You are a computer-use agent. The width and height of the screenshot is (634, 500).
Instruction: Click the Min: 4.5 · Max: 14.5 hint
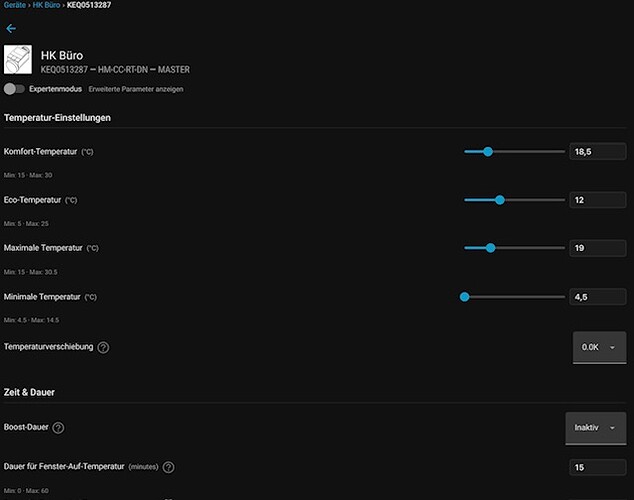point(32,320)
